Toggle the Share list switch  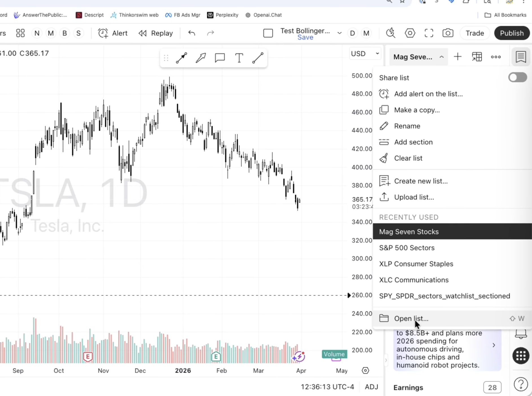coord(517,78)
